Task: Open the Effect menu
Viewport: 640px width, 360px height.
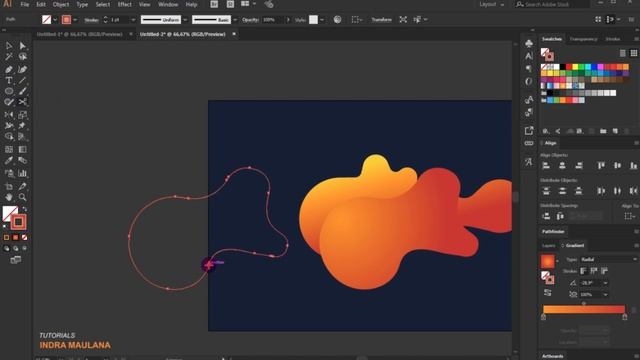Action: [x=124, y=4]
